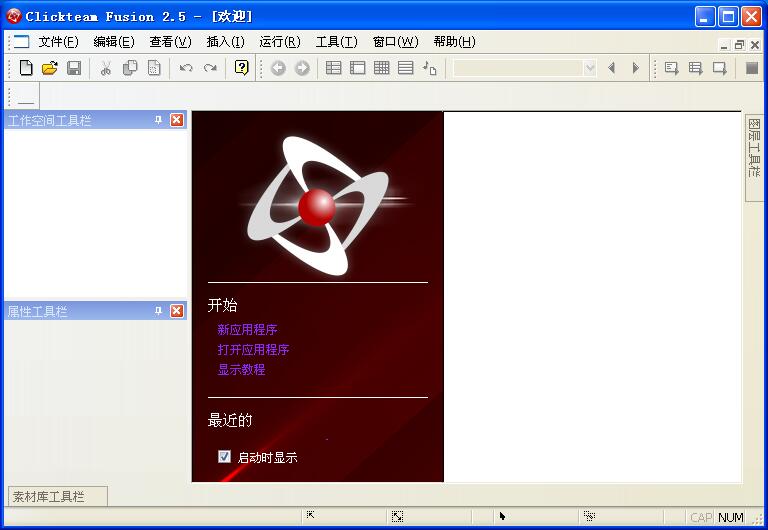Click the NUM status bar indicator
The height and width of the screenshot is (530, 768).
pos(731,517)
